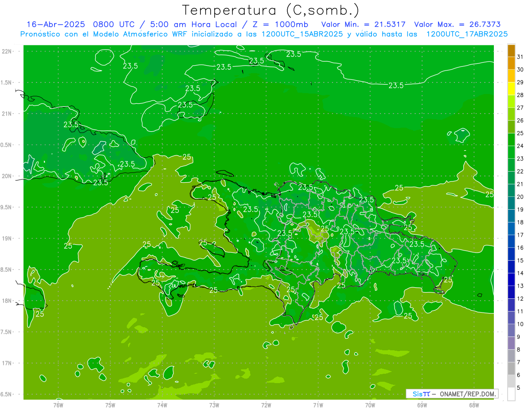Click the 76W longitude axis label
This screenshot has width=532, height=411.
click(x=59, y=405)
